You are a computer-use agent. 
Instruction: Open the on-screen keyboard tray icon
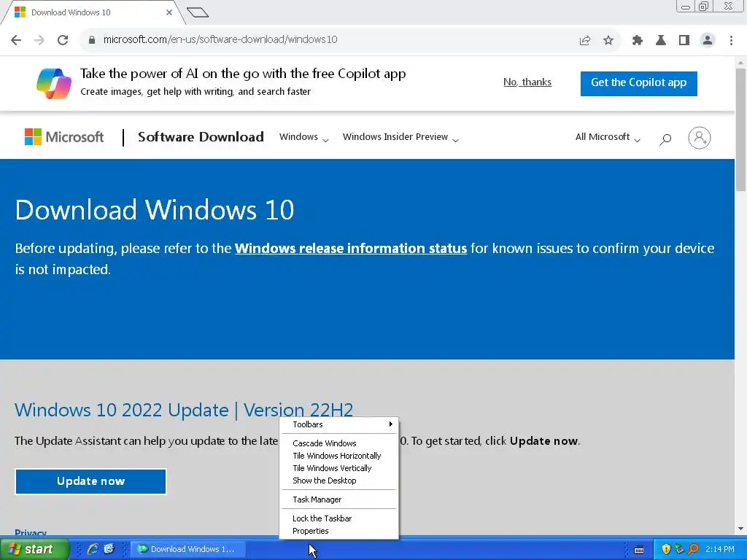639,550
